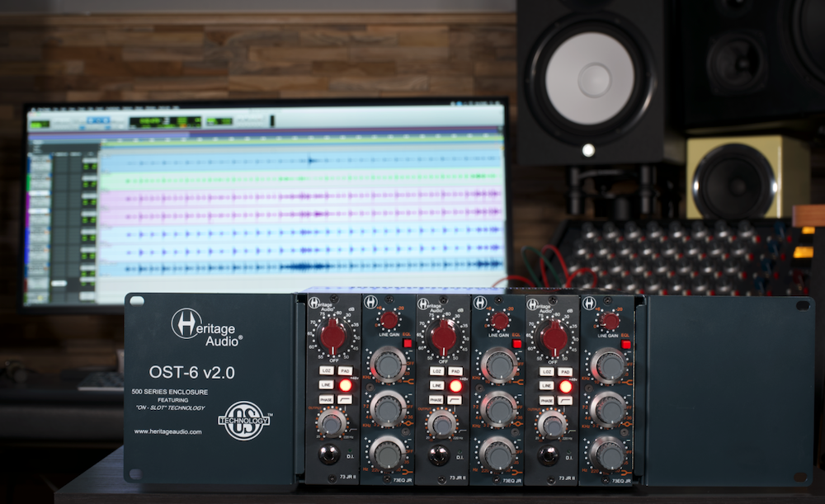Switch off +48v phantom on middle 73 JR II
The width and height of the screenshot is (825, 504).
(455, 386)
